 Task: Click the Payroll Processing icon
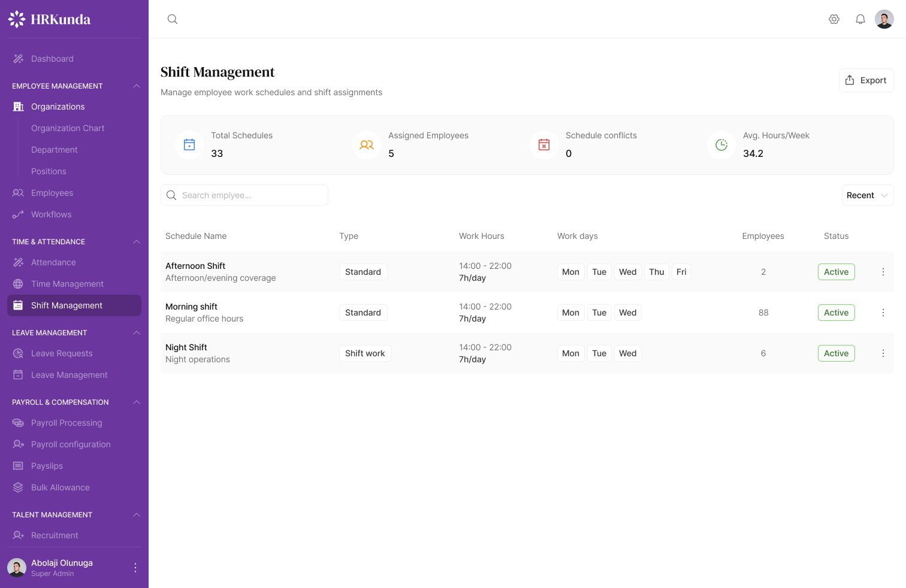17,422
